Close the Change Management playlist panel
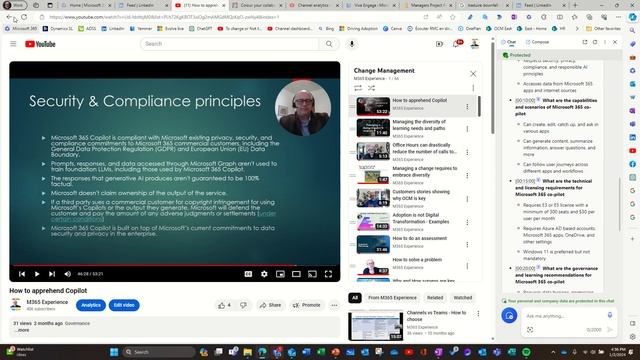The height and width of the screenshot is (360, 640). pos(473,74)
